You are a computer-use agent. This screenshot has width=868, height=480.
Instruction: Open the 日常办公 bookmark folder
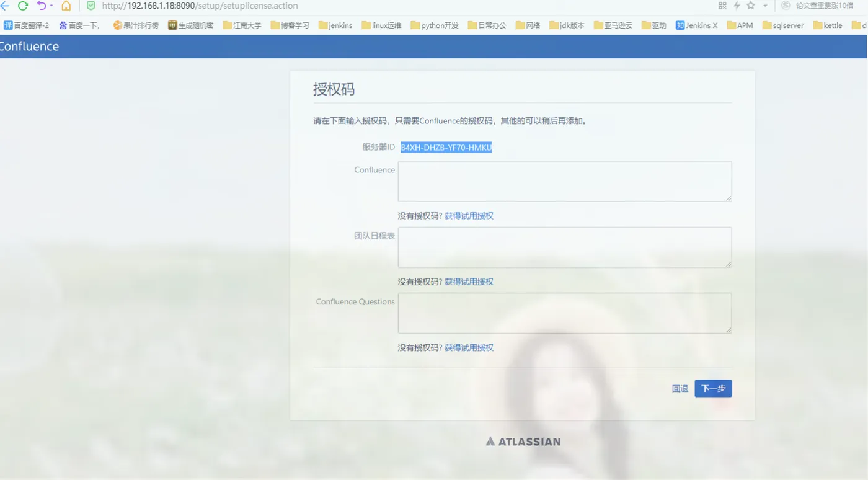click(x=487, y=25)
